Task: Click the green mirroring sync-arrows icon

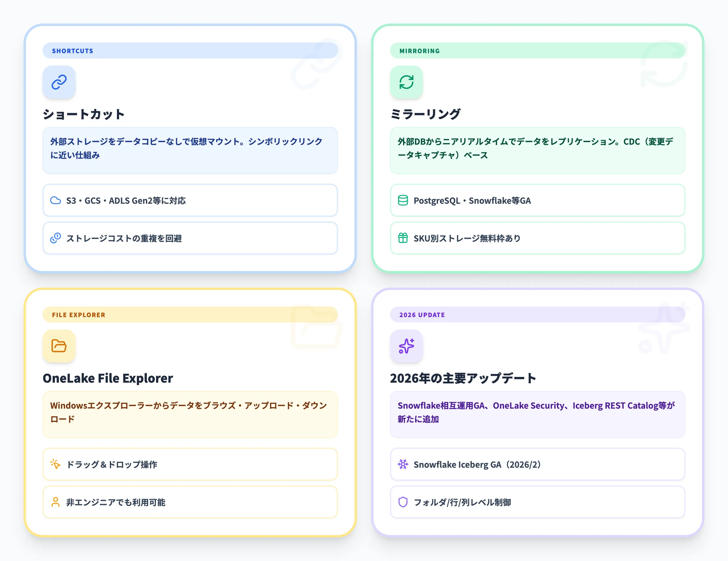Action: tap(406, 82)
